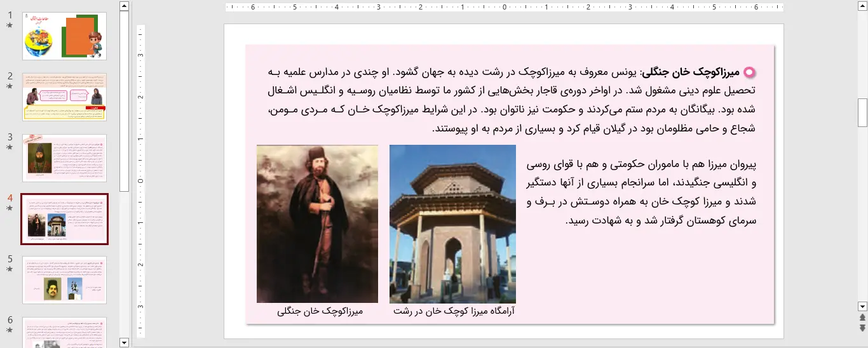This screenshot has height=348, width=868.
Task: Click the animation star under slide 5
Action: tap(10, 269)
